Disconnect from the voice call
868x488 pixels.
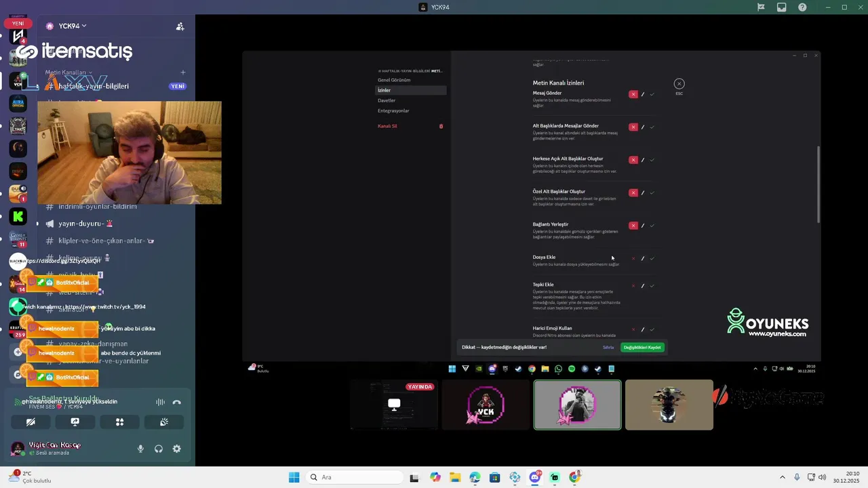[x=177, y=402]
